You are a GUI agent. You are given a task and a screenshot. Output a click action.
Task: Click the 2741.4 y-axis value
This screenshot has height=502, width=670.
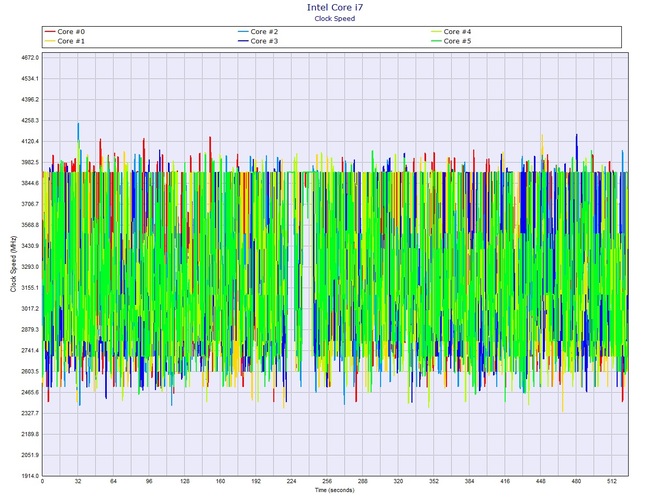[30, 350]
